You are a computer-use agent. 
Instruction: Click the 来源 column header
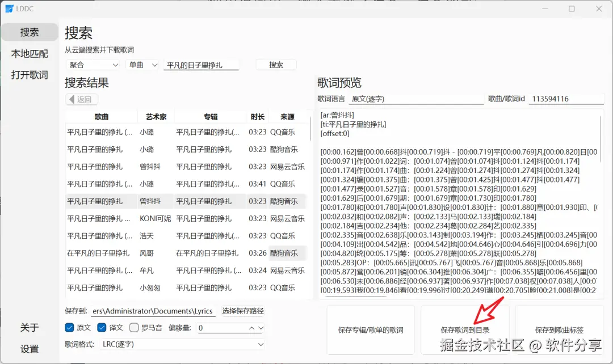tap(287, 116)
